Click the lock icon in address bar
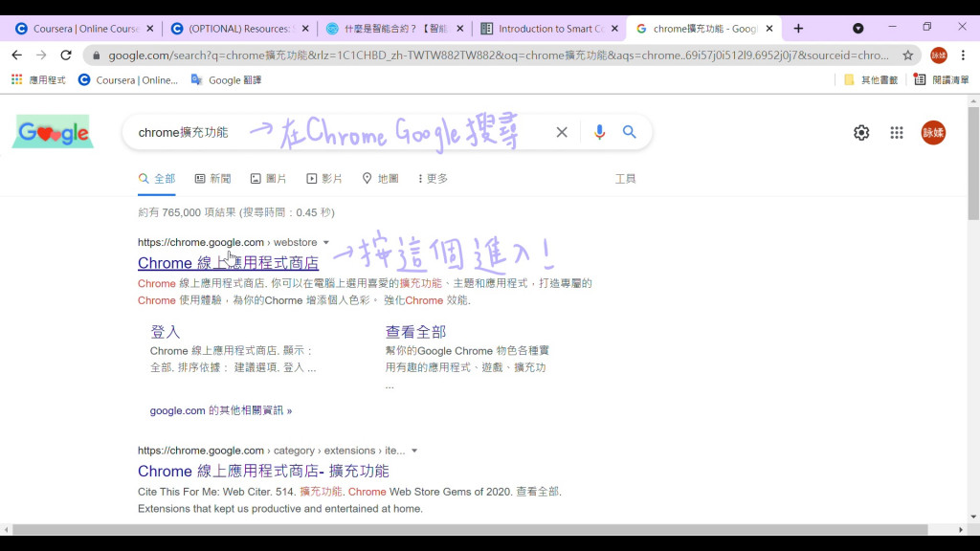980x551 pixels. pyautogui.click(x=97, y=55)
